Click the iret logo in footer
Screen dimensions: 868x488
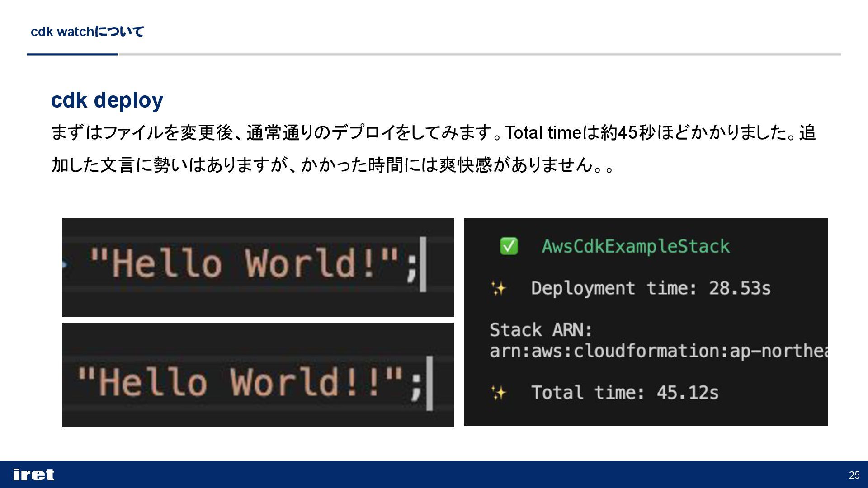point(34,474)
